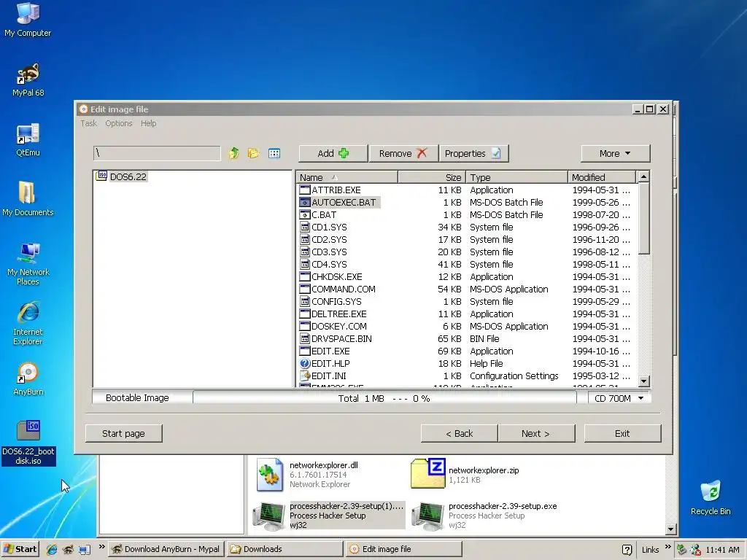
Task: Click the 54 KB size of COMMAND.COM
Action: [x=449, y=289]
